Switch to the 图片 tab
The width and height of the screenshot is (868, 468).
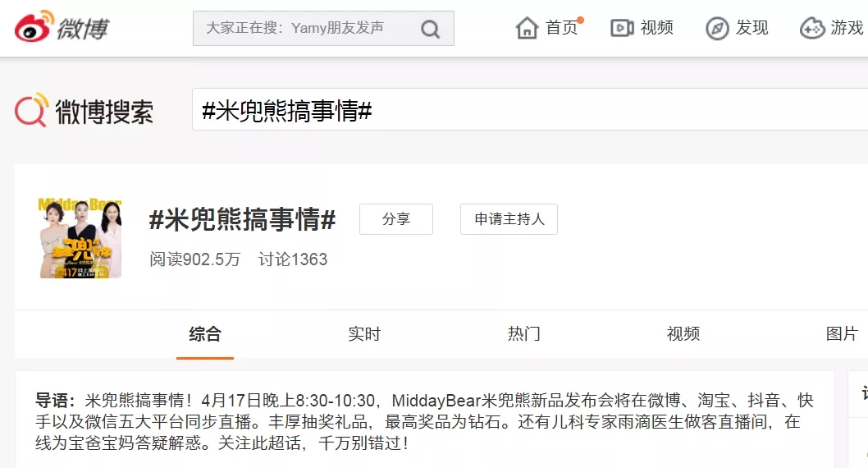842,334
